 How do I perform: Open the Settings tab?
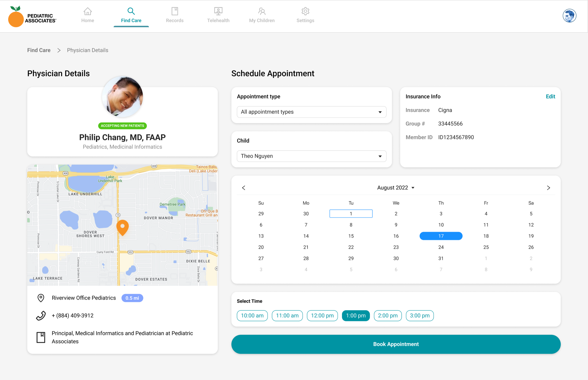[x=305, y=15]
